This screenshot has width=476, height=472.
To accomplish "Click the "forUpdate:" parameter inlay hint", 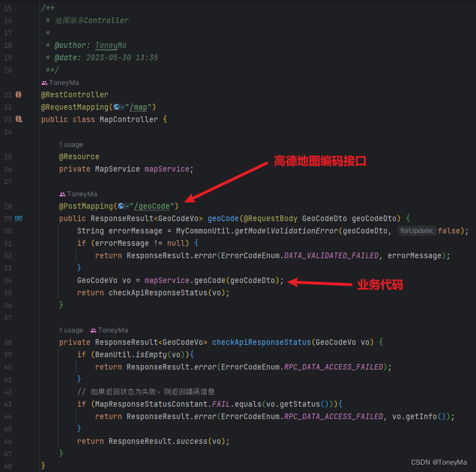I will click(x=417, y=231).
